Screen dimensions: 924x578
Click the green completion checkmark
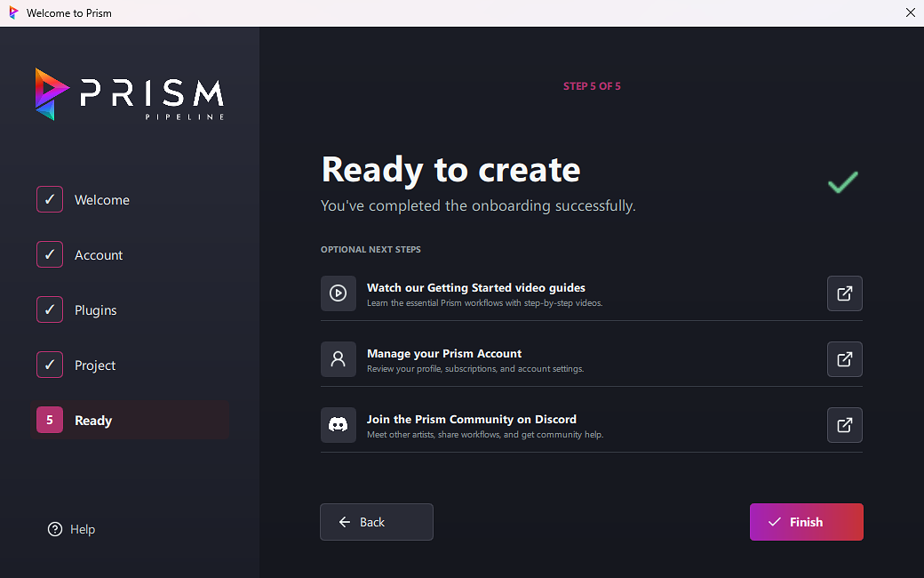[843, 182]
